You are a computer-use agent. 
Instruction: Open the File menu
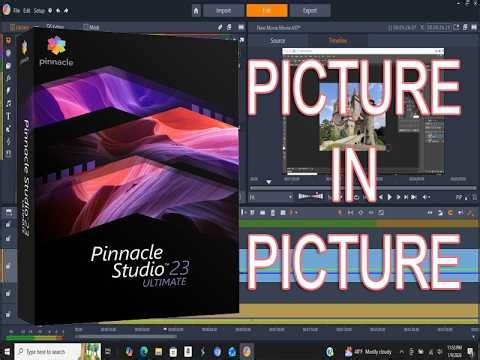click(x=17, y=11)
